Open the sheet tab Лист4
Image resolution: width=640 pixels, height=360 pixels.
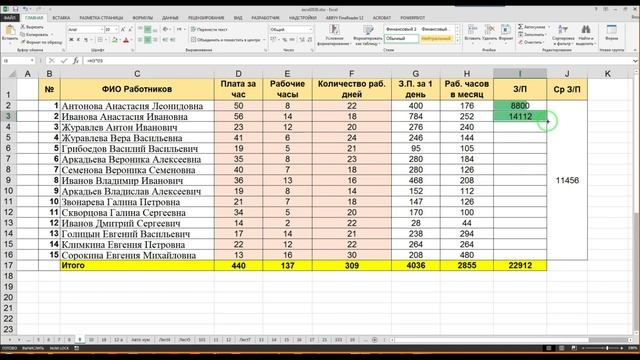[x=165, y=340]
